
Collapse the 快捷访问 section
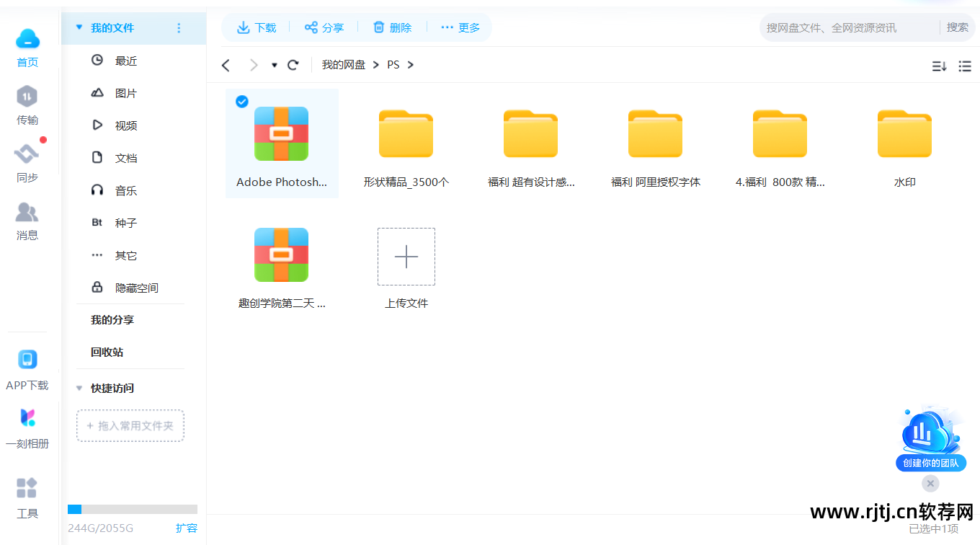pos(79,388)
